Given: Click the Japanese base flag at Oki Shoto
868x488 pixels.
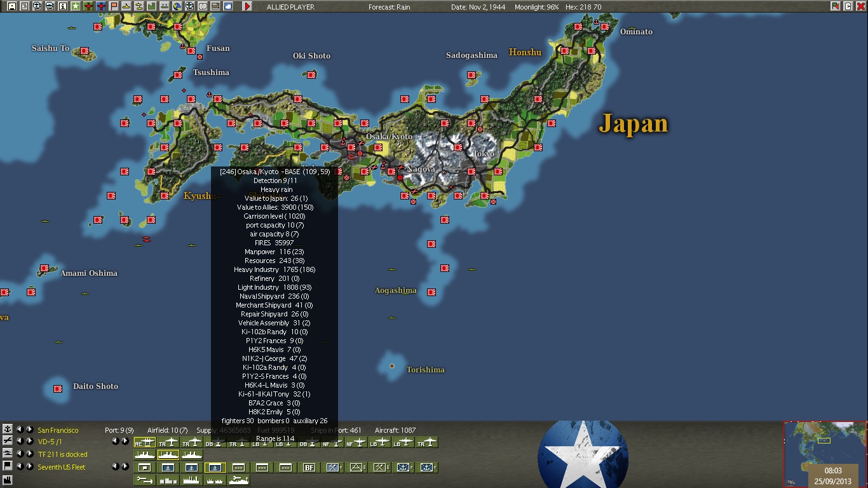Looking at the screenshot, I should tap(311, 75).
